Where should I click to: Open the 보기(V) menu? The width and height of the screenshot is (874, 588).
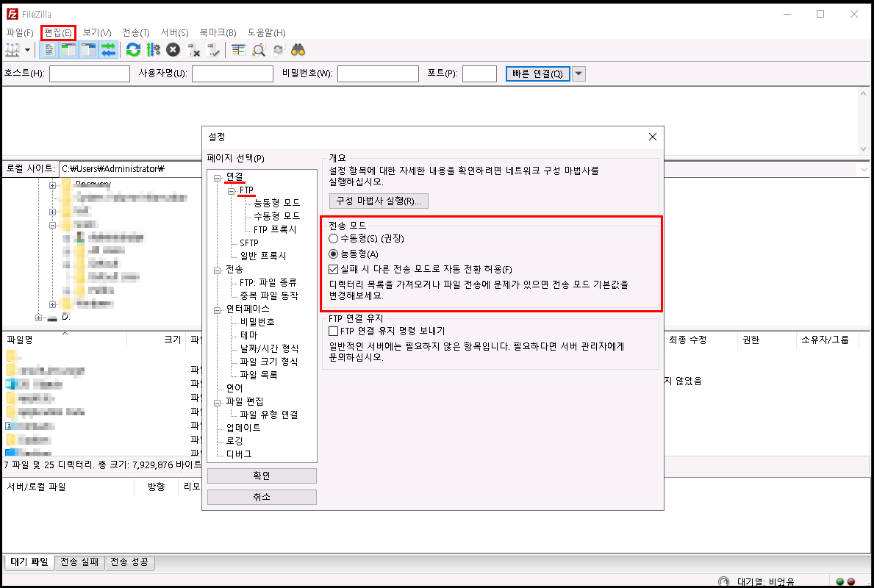point(97,33)
